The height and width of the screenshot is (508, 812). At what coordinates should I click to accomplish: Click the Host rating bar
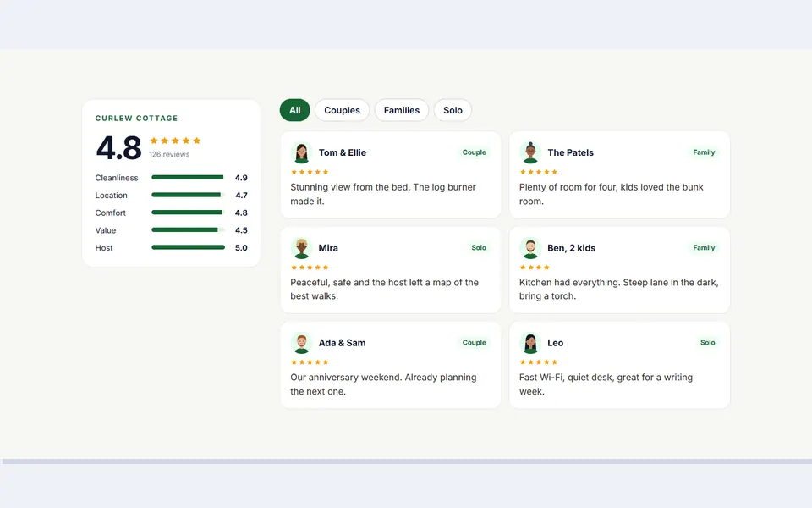(x=188, y=247)
